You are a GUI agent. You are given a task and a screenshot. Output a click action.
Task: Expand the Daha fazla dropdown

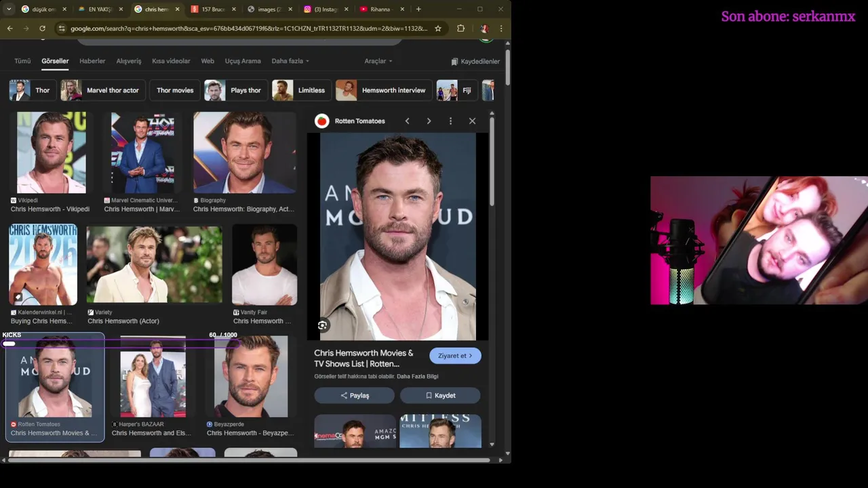[x=290, y=61]
